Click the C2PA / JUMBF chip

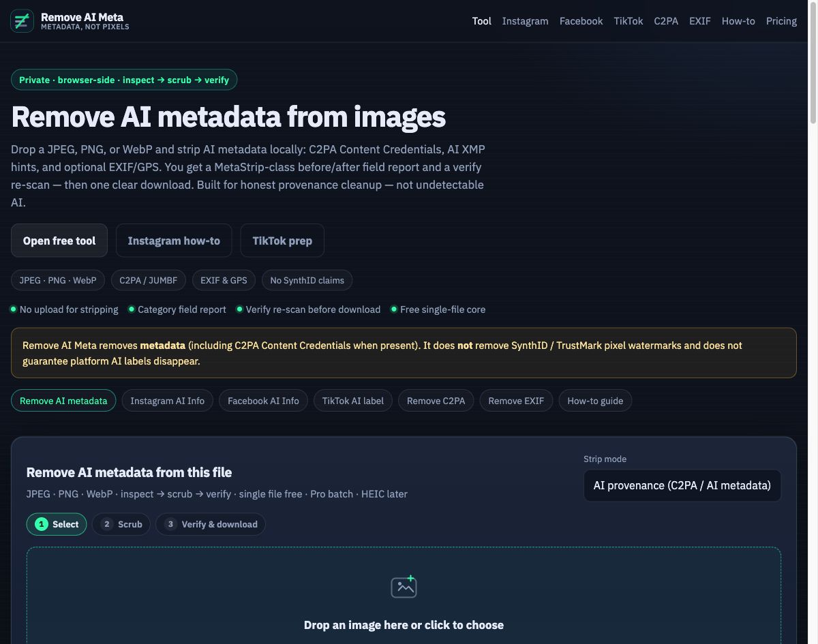149,280
